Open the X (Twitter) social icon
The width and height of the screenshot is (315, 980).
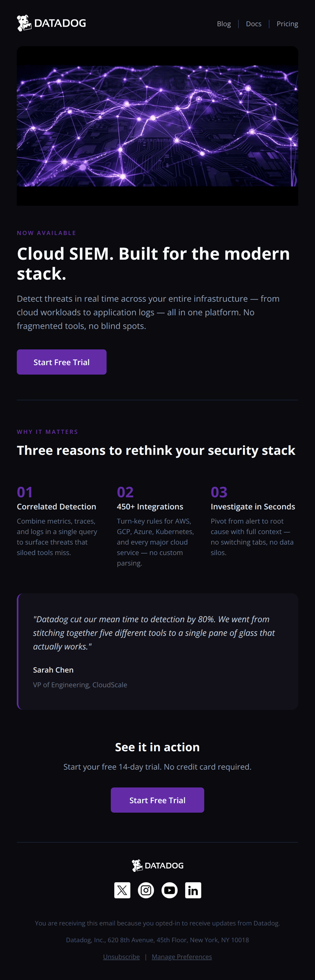click(122, 890)
